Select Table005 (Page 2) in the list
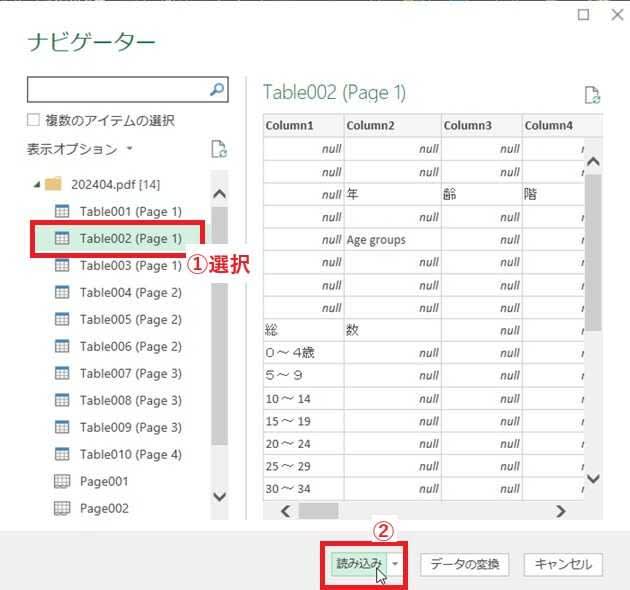The image size is (630, 590). tap(130, 320)
